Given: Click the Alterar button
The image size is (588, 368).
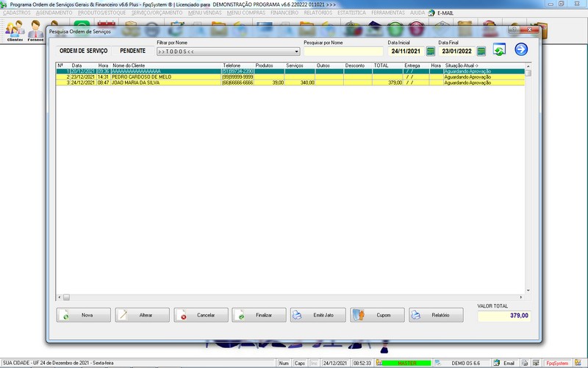Looking at the screenshot, I should tap(142, 315).
